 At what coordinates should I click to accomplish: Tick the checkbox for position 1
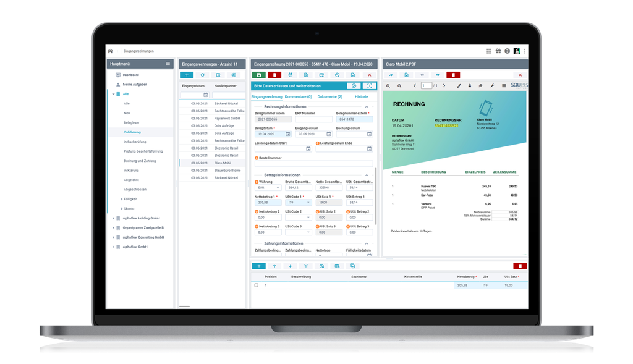click(x=257, y=286)
